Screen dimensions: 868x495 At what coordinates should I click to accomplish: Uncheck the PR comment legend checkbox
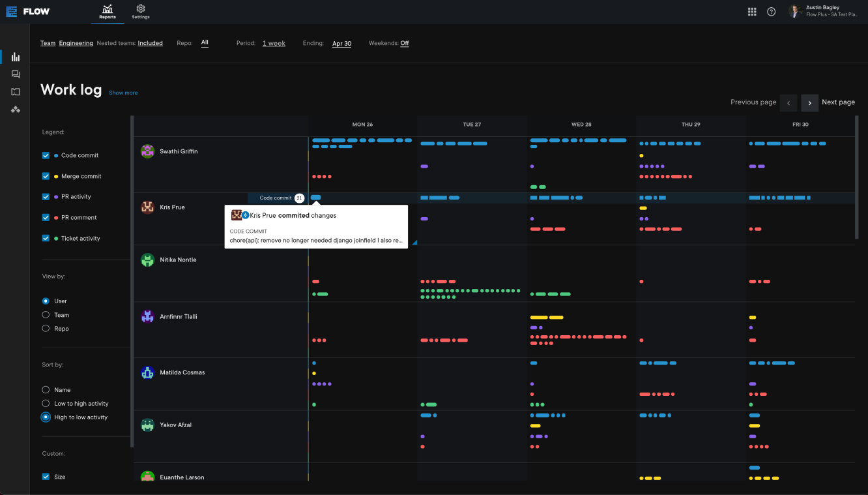click(x=46, y=217)
